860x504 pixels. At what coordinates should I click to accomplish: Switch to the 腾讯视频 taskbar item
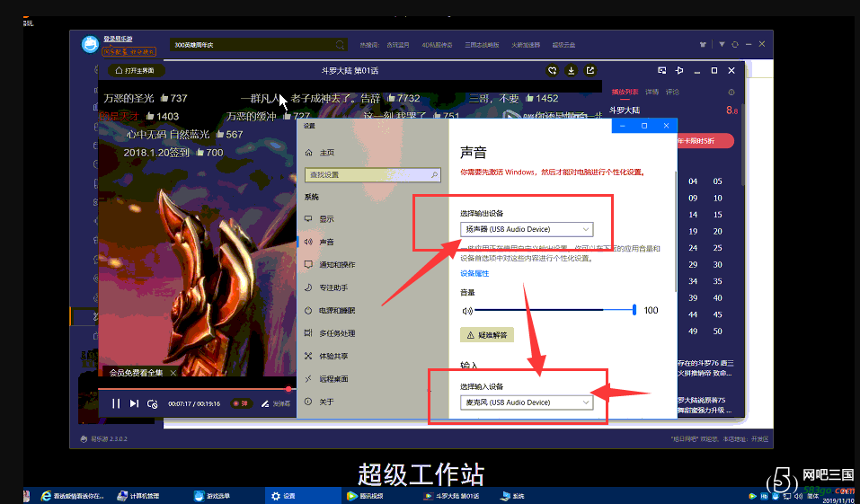(x=365, y=496)
